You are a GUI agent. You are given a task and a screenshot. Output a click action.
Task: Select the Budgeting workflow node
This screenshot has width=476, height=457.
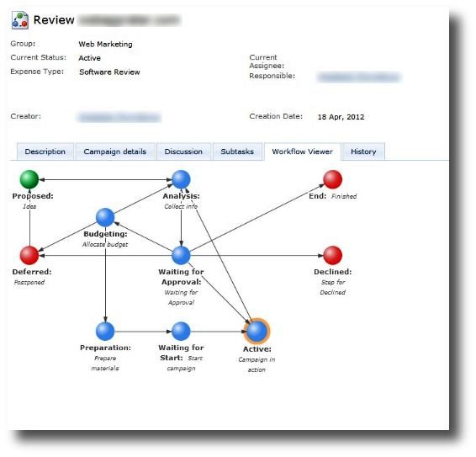(105, 217)
